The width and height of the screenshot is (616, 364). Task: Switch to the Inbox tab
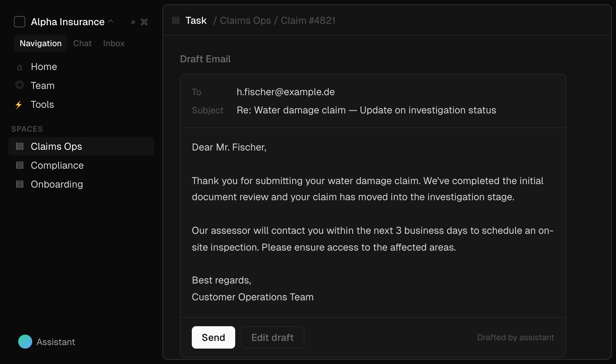pyautogui.click(x=114, y=43)
